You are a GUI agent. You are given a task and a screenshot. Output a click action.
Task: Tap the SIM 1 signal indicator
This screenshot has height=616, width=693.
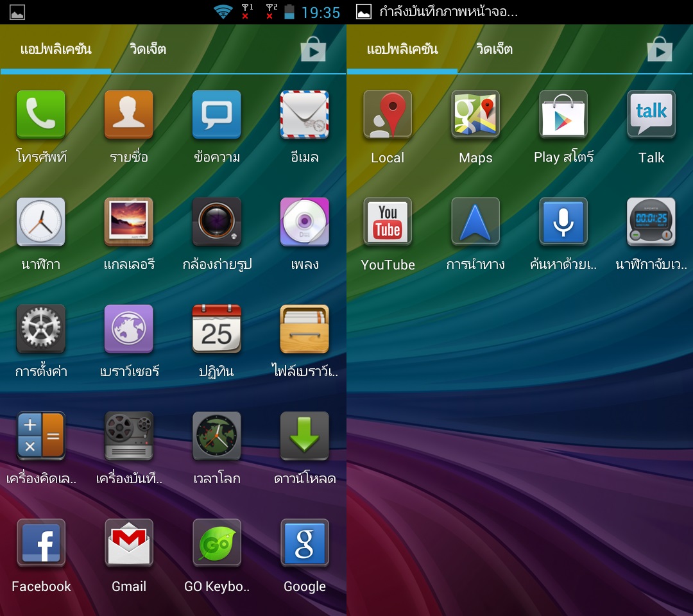pos(247,12)
